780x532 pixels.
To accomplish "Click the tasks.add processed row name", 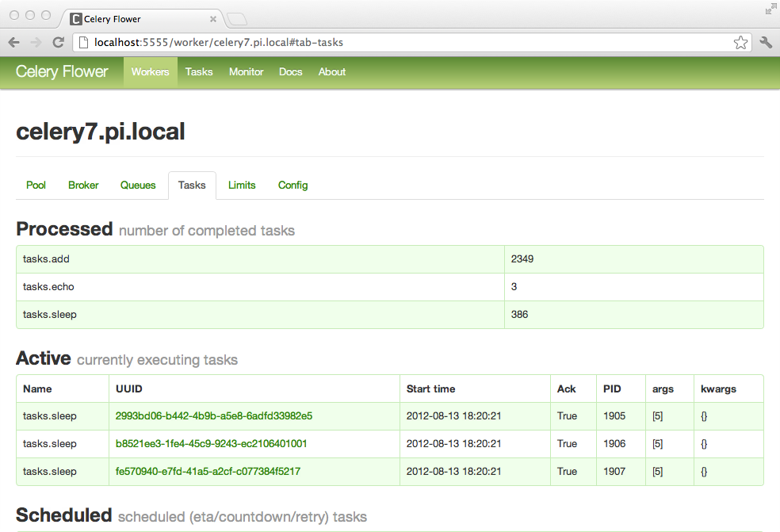I will tap(46, 258).
